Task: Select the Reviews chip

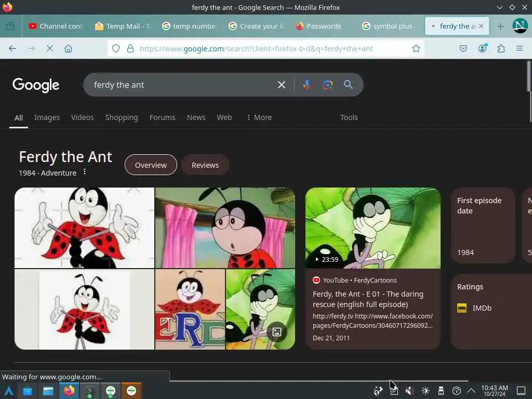Action: pyautogui.click(x=205, y=165)
